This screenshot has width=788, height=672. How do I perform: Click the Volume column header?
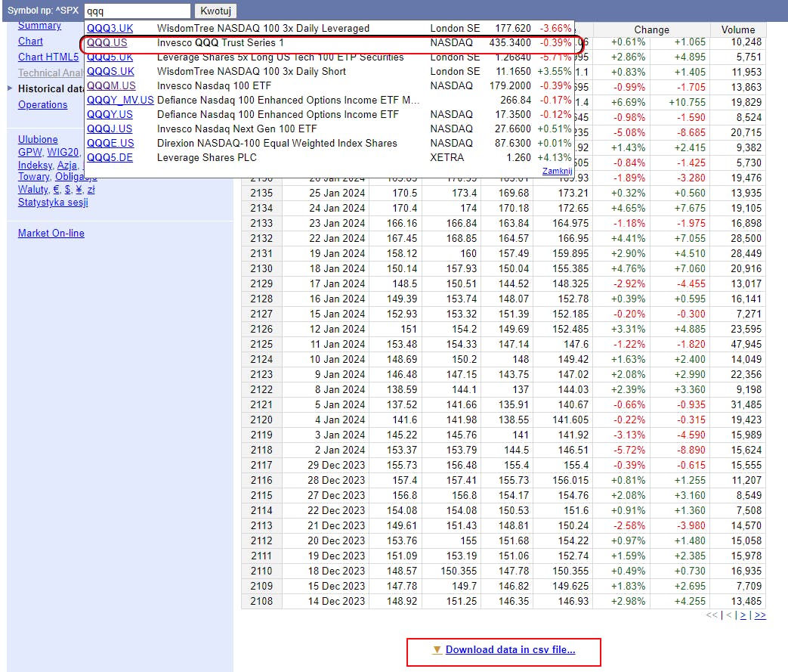737,29
